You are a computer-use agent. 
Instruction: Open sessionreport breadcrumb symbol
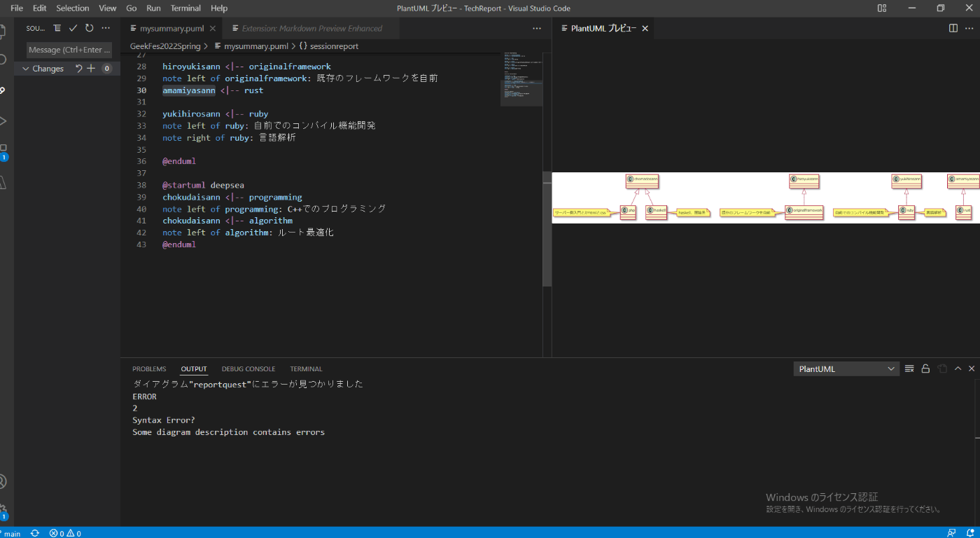(x=328, y=46)
